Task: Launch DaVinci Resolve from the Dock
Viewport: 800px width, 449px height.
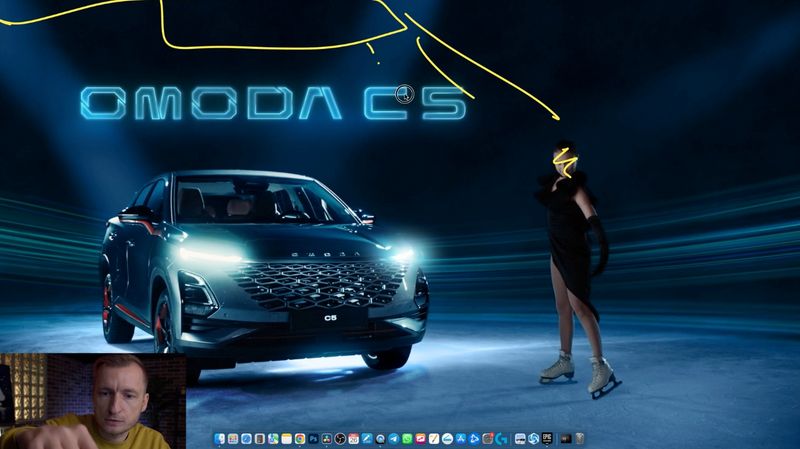Action: pos(327,439)
